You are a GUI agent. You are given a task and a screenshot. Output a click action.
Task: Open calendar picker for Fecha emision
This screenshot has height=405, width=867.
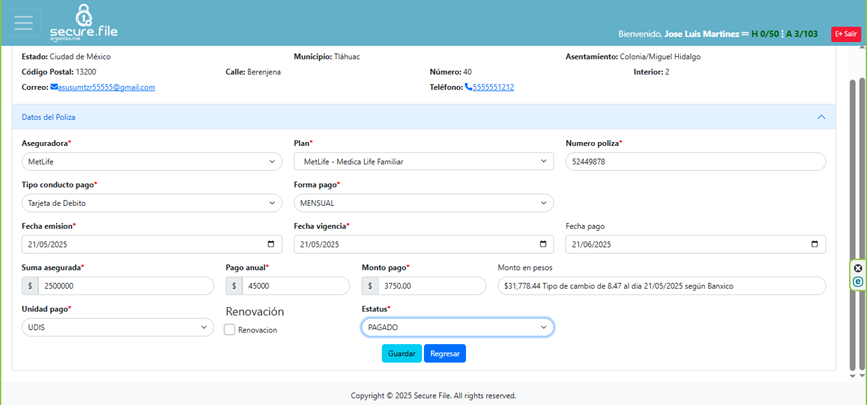coord(272,245)
